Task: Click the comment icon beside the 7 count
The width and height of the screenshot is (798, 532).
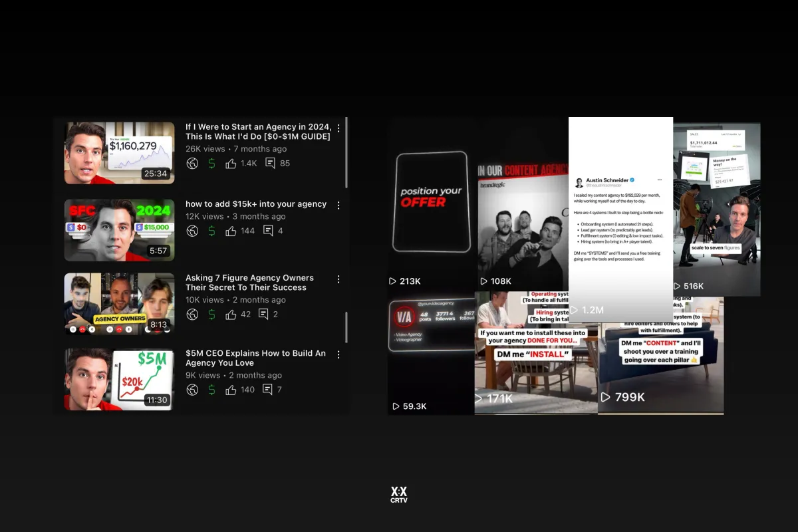Action: 267,390
